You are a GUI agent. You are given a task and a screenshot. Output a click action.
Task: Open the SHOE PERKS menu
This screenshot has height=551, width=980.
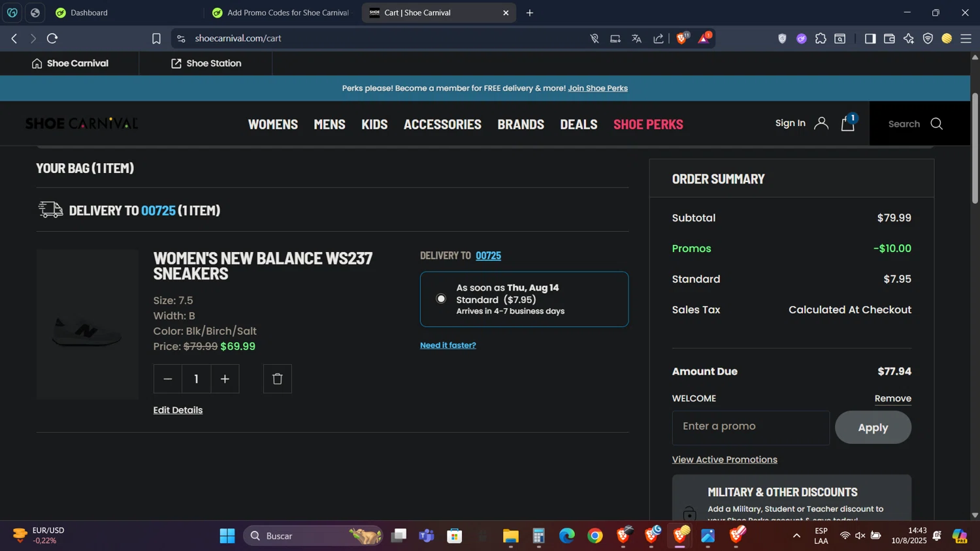coord(648,124)
